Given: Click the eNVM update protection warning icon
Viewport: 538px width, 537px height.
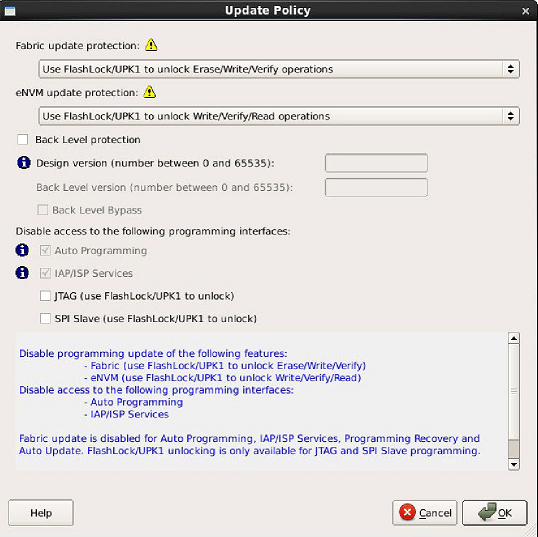Looking at the screenshot, I should tap(150, 92).
